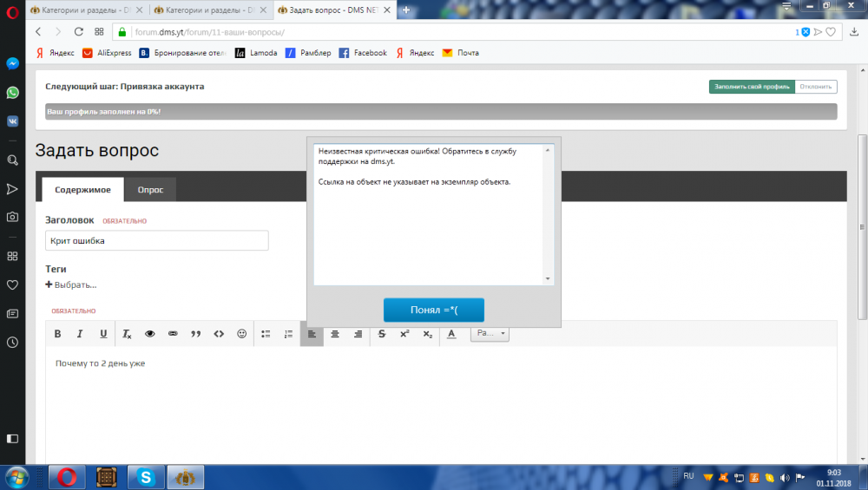
Task: Open the font size dropdown in the editor
Action: 490,333
